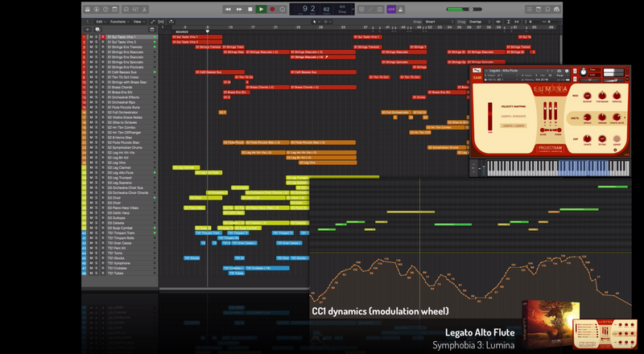Select the LEGATO + STACCATO velocity mapping
Screen dimensions: 644x354
pyautogui.click(x=514, y=116)
